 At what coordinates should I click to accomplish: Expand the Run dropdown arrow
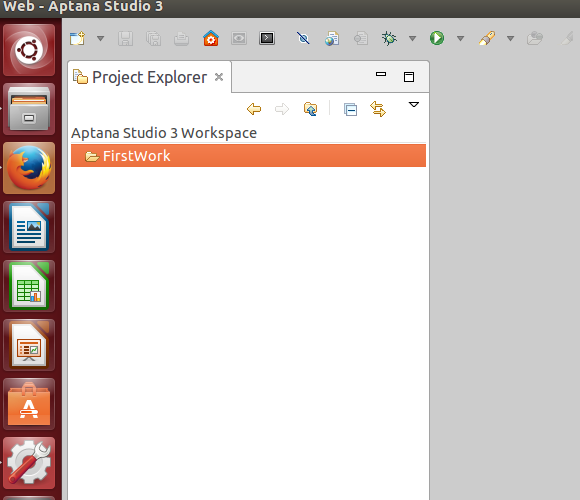(x=461, y=38)
